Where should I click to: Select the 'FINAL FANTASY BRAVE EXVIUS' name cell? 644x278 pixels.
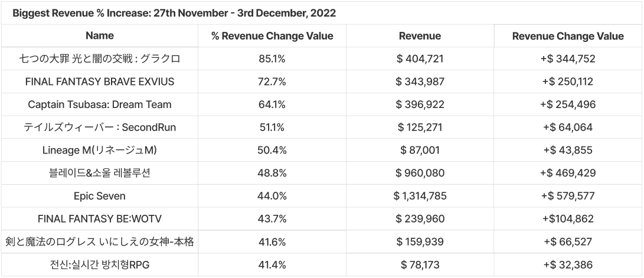click(100, 81)
